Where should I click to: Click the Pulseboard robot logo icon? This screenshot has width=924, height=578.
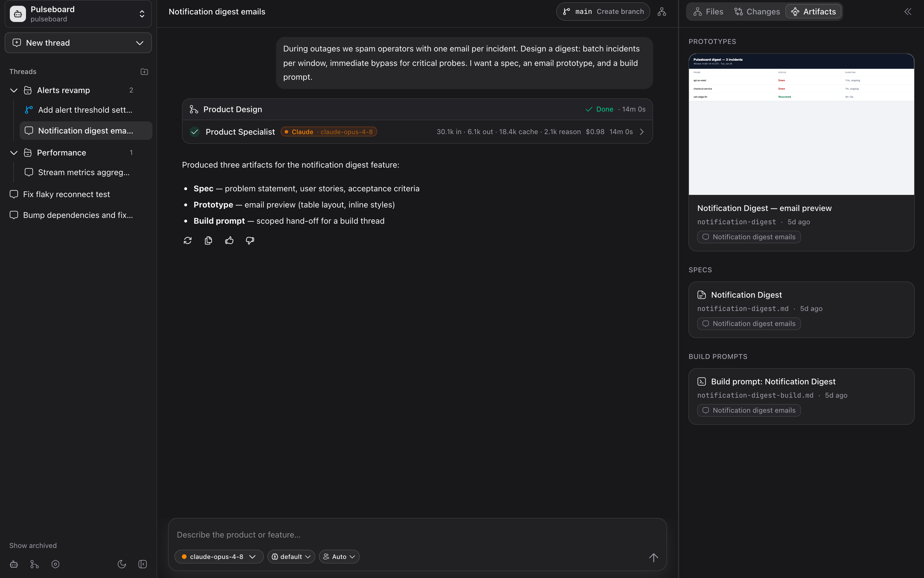coord(18,14)
